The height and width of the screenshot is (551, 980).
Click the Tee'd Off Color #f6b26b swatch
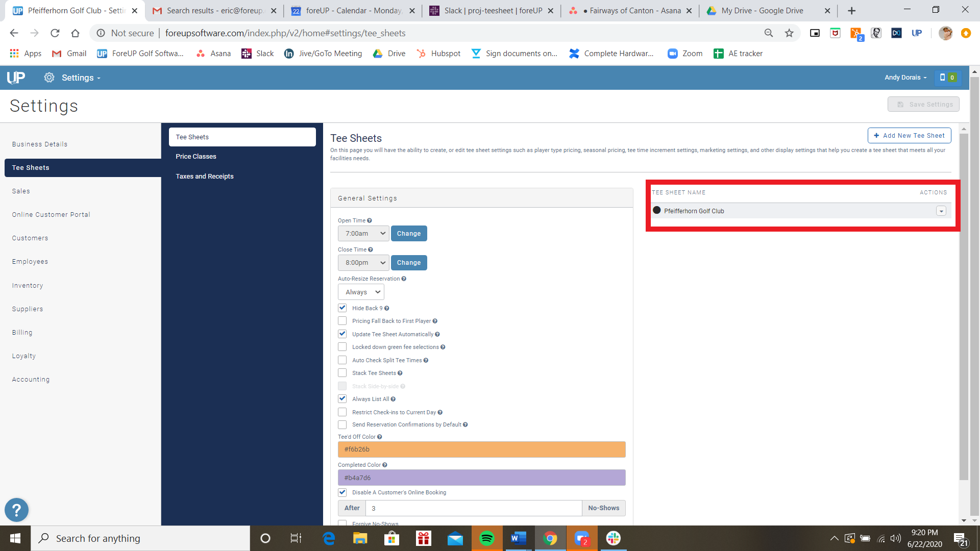coord(481,449)
